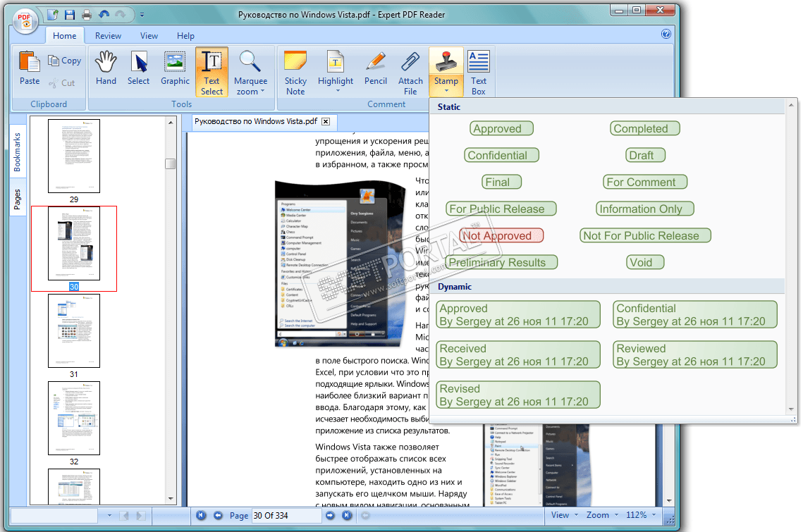803x532 pixels.
Task: Click the Print icon in title bar
Action: click(87, 15)
